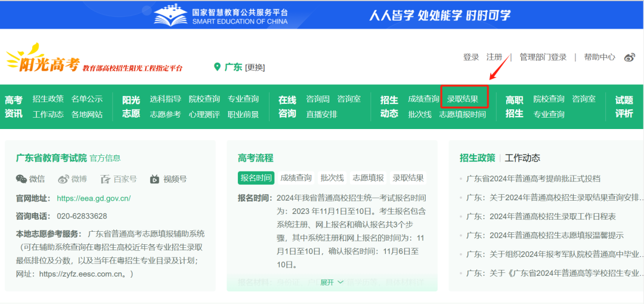Open 志愿填报时间 in the nav bar
Viewport: 644px width, 304px height.
point(463,114)
